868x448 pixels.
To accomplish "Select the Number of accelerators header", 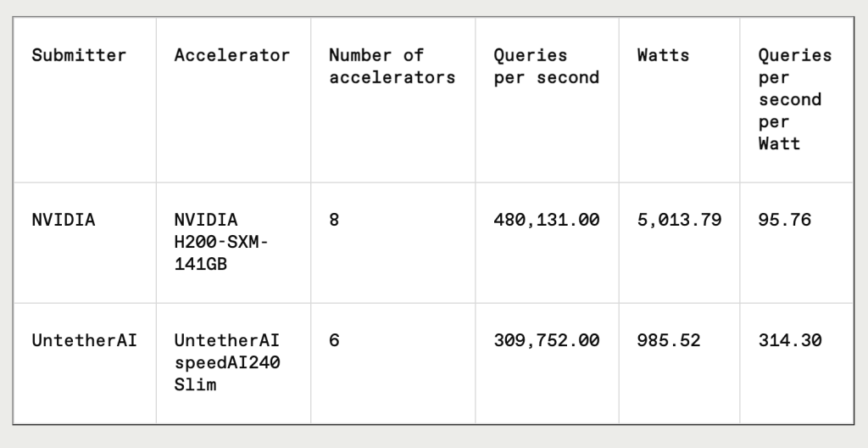I will pos(392,66).
